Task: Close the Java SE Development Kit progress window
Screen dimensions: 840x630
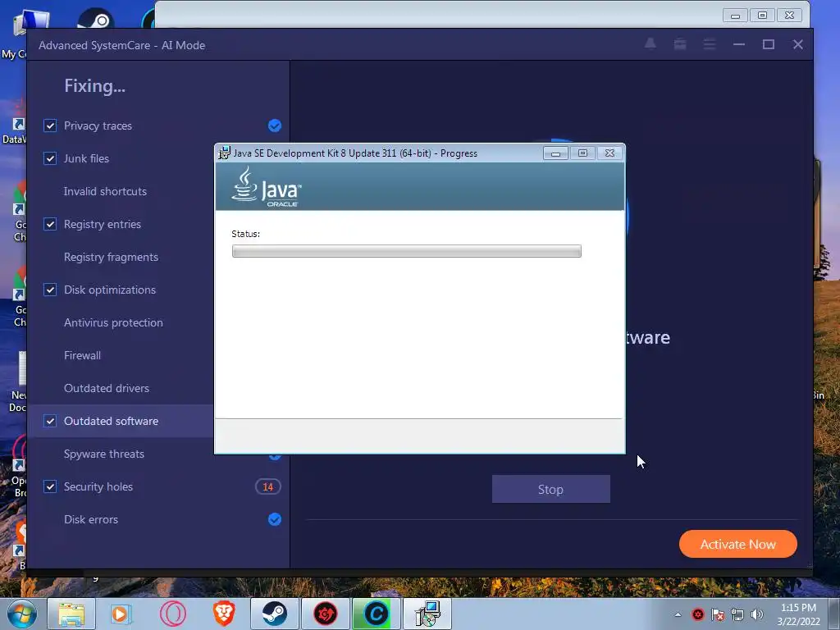Action: pyautogui.click(x=609, y=153)
